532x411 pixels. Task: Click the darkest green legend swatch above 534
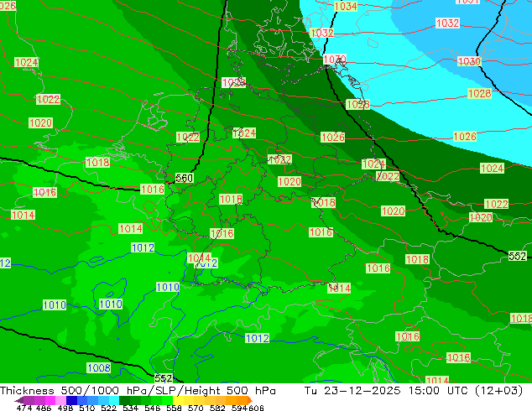tap(124, 400)
